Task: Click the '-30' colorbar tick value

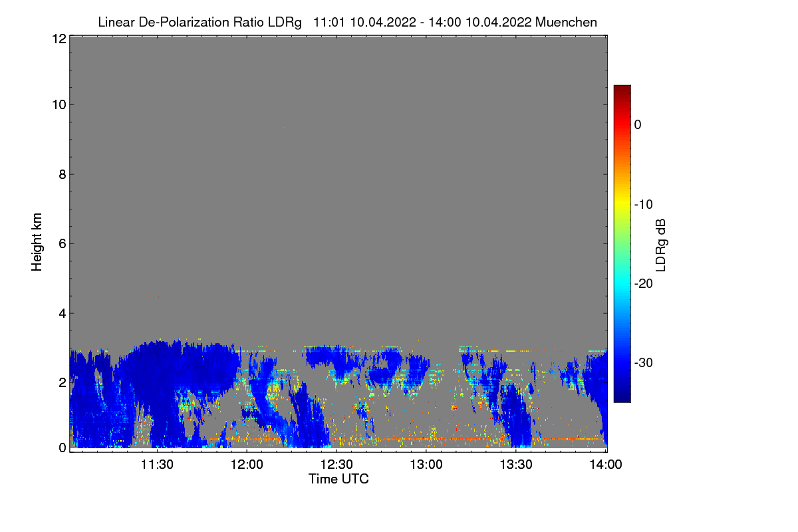Action: 644,362
